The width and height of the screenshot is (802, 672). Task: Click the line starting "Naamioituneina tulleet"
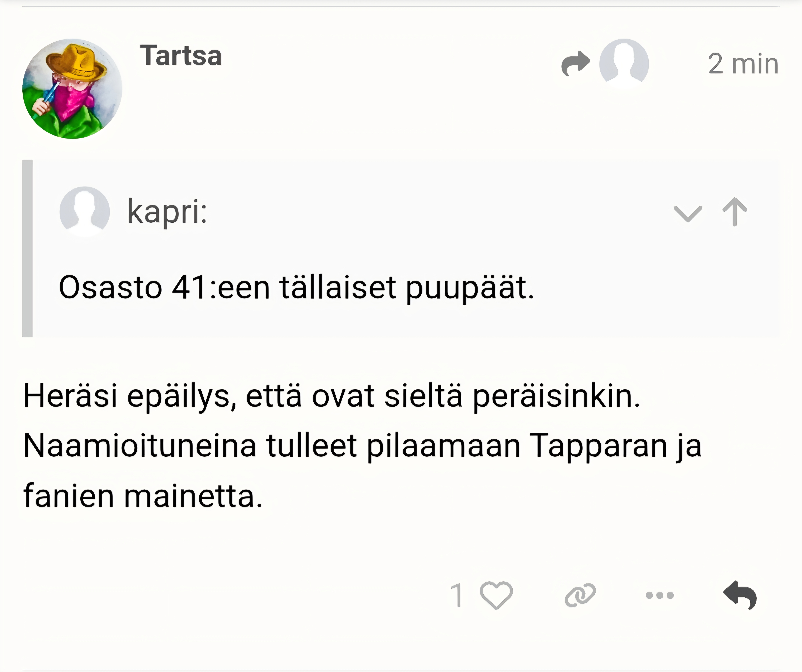tap(362, 445)
